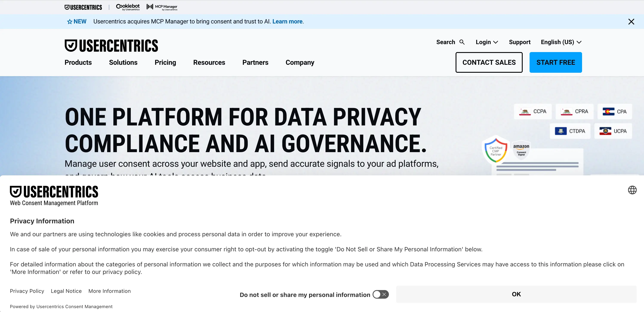644x312 pixels.
Task: Click the 'Privacy Information' heading
Action: (42, 221)
